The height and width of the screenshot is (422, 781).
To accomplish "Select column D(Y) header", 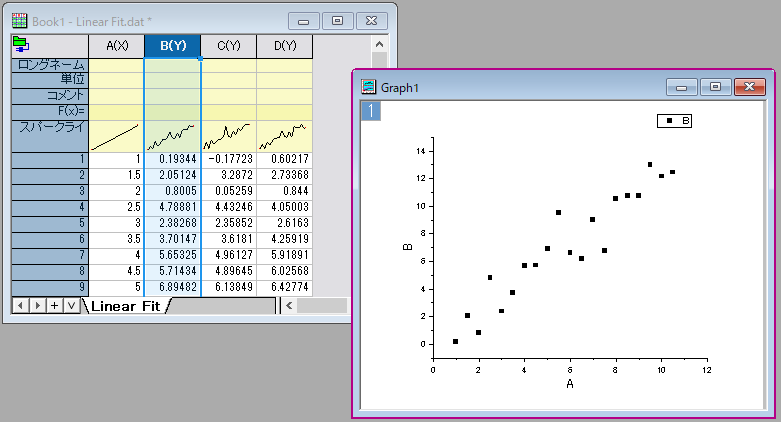I will tap(285, 46).
